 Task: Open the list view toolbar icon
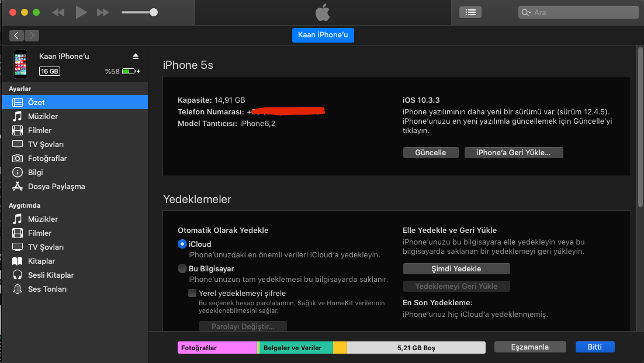470,12
